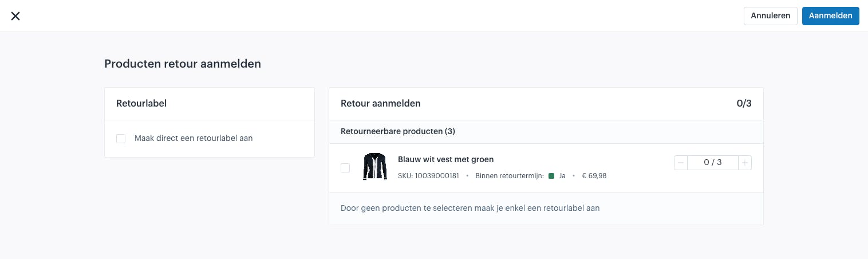Image resolution: width=868 pixels, height=259 pixels.
Task: Select the Retourneerbare producten (3) header
Action: 398,132
